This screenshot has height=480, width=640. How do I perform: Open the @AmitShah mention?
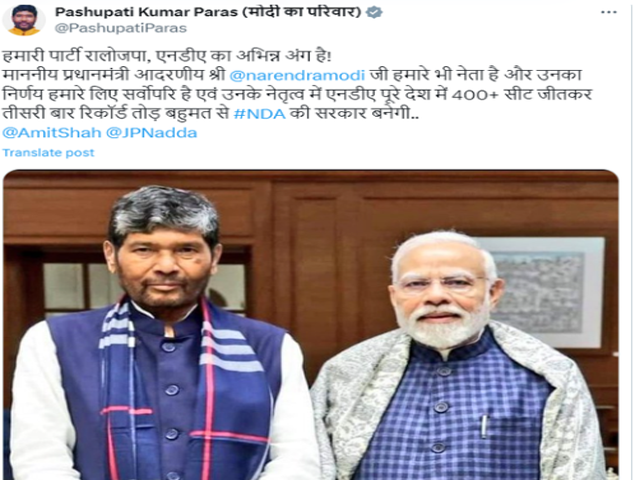(51, 133)
